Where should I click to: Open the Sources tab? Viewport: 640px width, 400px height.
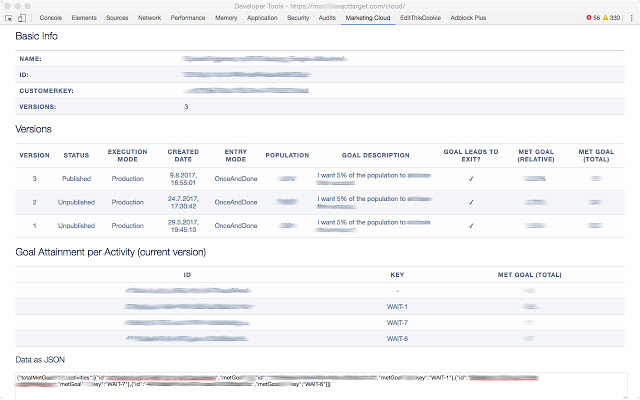click(x=117, y=18)
